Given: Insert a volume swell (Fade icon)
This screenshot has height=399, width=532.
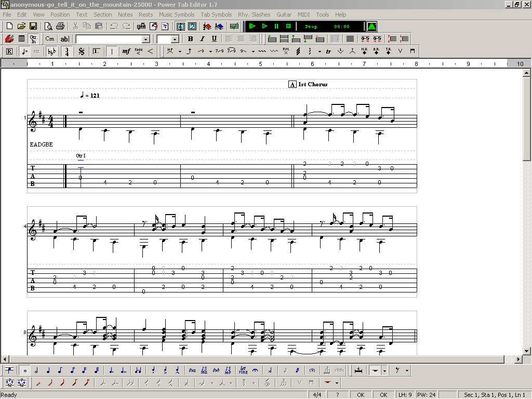Looking at the screenshot, I should click(138, 51).
